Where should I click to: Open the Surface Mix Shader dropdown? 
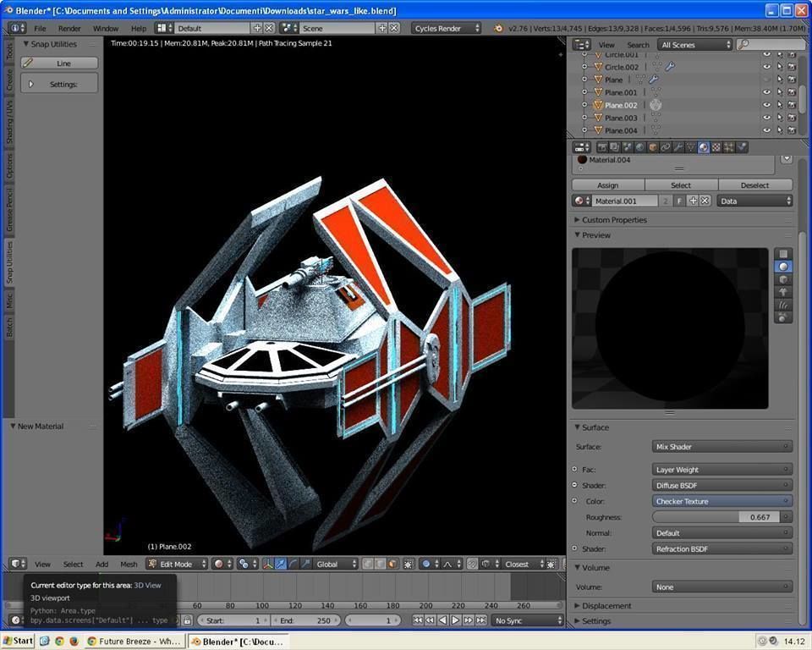(721, 447)
